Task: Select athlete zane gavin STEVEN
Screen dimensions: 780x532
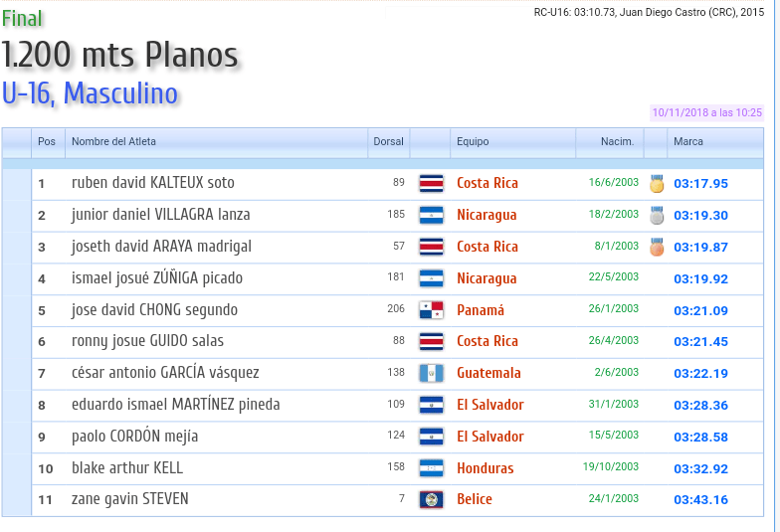Action: [x=129, y=499]
